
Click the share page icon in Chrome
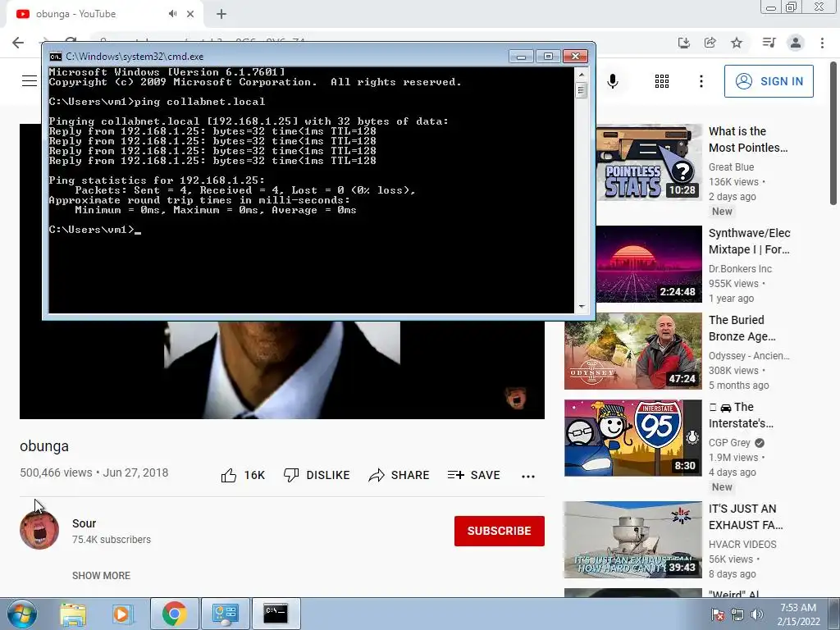(x=710, y=43)
